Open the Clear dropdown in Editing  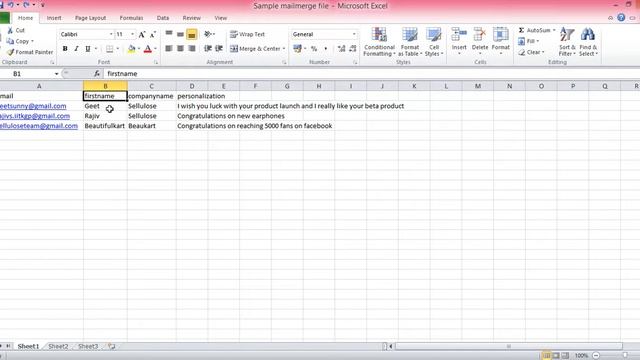[x=531, y=52]
